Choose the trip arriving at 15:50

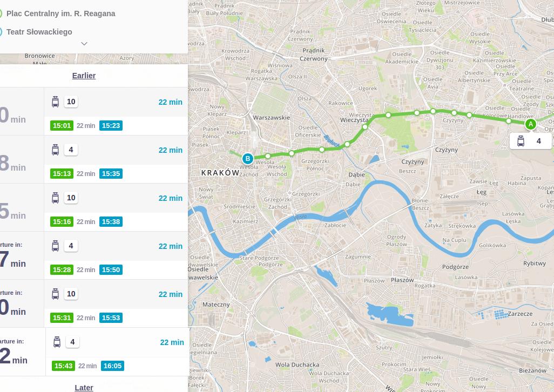pos(116,255)
